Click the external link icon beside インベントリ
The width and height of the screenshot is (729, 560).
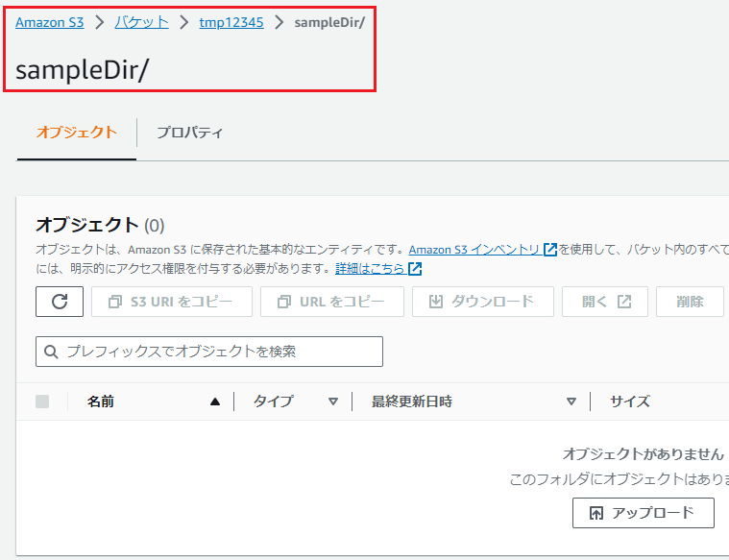[x=550, y=250]
